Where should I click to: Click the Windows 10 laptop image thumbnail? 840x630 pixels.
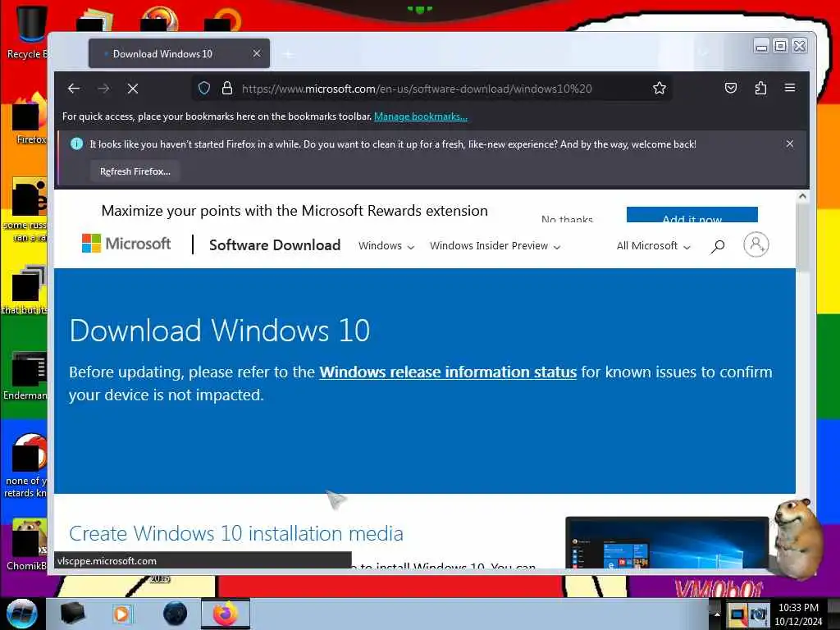tap(667, 543)
